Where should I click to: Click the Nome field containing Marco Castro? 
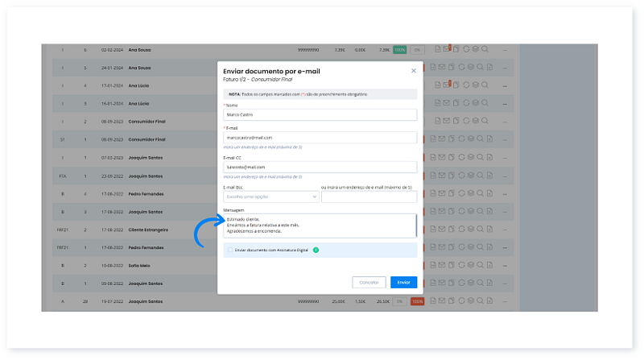pyautogui.click(x=320, y=114)
